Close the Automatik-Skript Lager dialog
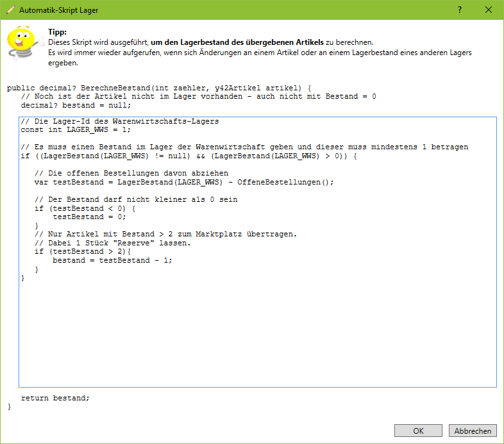Image resolution: width=504 pixels, height=444 pixels. coord(489,10)
